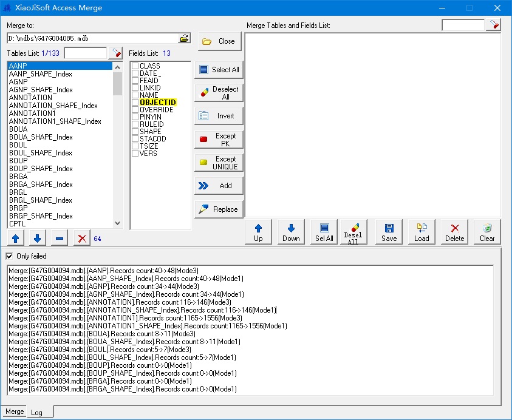Check the highlighted OBJECTID field checkbox

135,102
